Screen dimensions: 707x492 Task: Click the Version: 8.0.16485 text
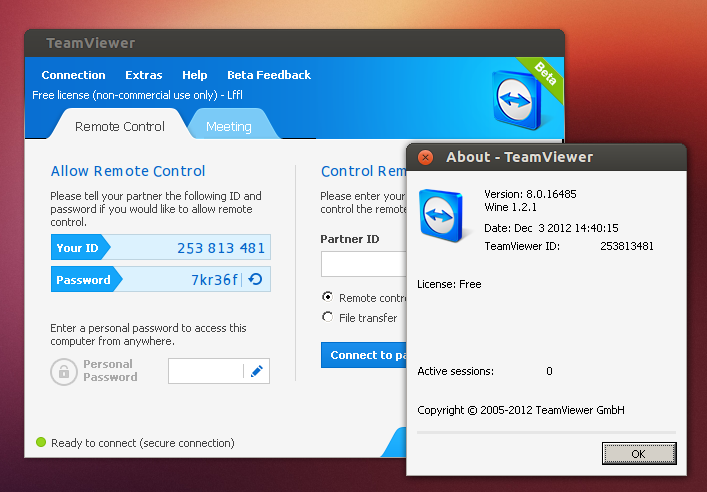pos(530,194)
